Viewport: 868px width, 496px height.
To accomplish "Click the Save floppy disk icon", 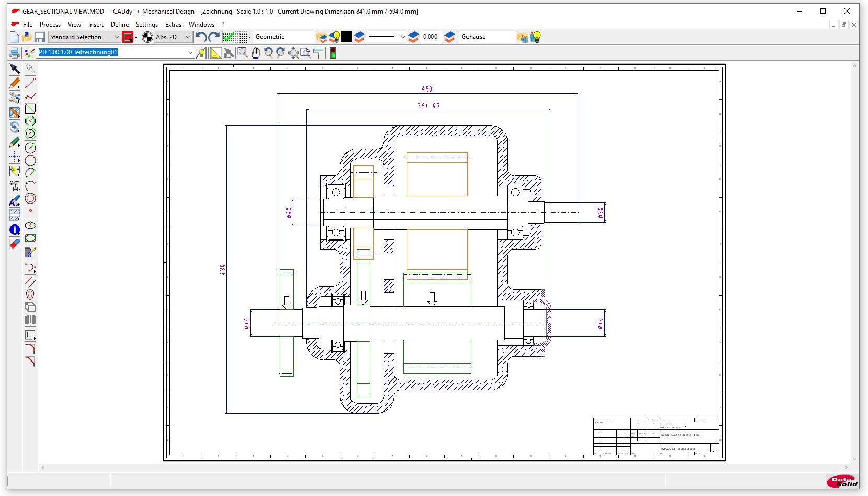I will (x=40, y=37).
